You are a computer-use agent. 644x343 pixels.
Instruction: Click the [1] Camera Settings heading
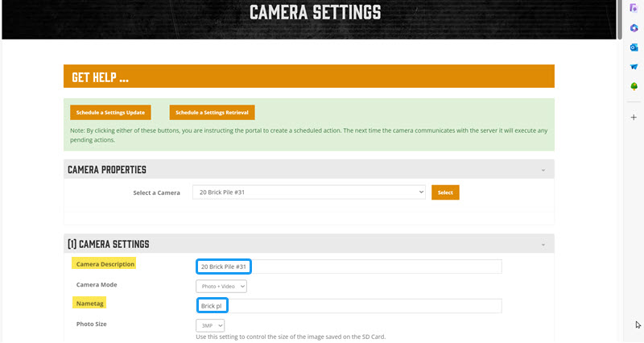(109, 244)
